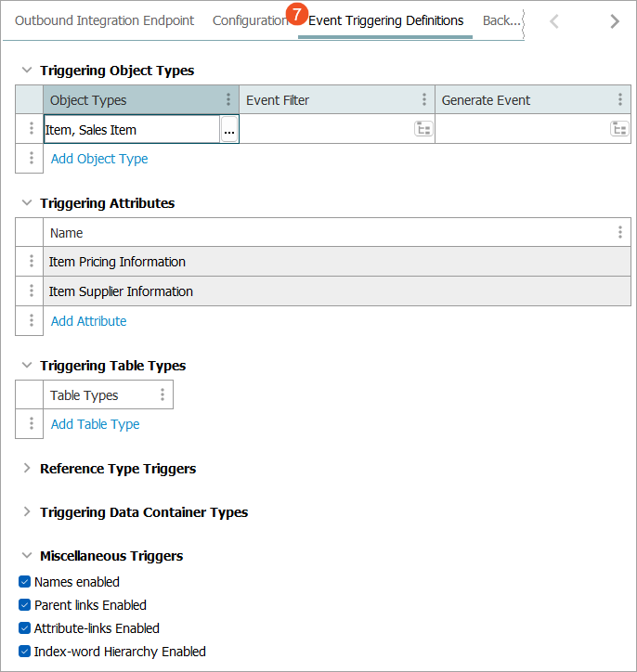Collapse the Triggering Object Types section
This screenshot has height=672, width=637.
[x=27, y=71]
